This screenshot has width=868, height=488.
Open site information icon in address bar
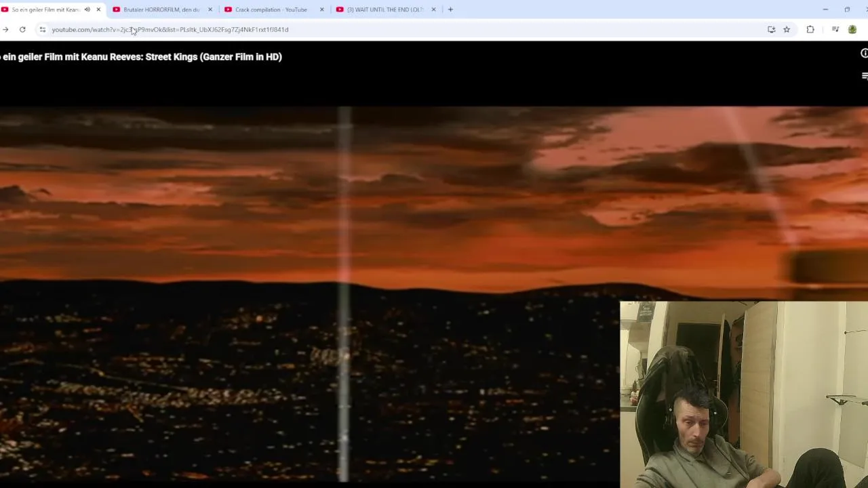42,30
